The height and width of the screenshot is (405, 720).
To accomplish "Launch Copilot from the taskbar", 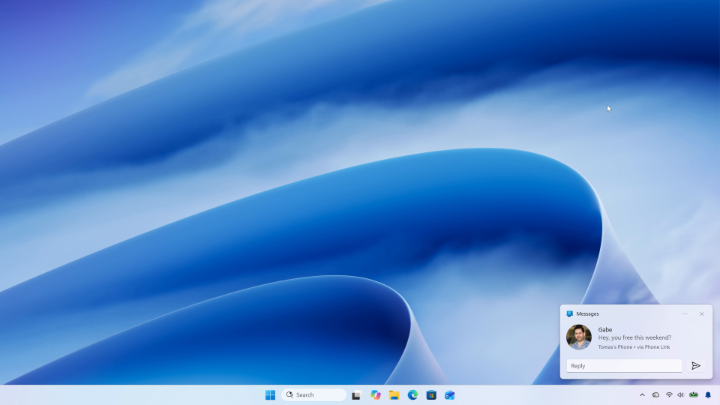I will [376, 395].
